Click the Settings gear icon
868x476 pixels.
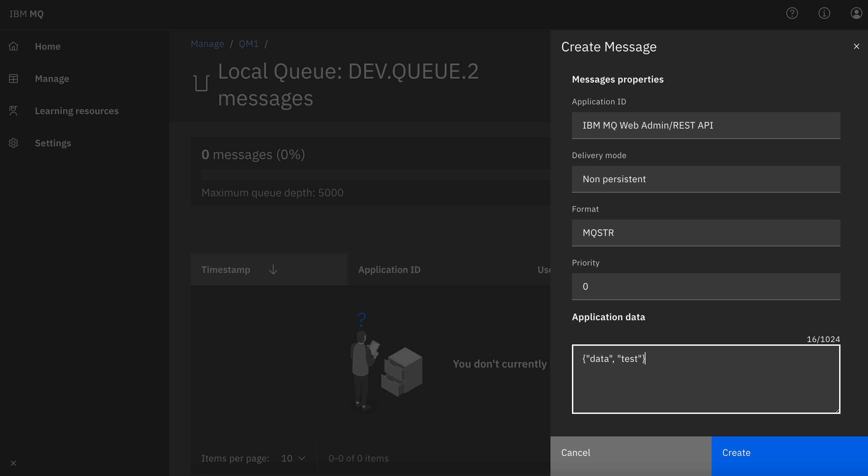[x=13, y=143]
